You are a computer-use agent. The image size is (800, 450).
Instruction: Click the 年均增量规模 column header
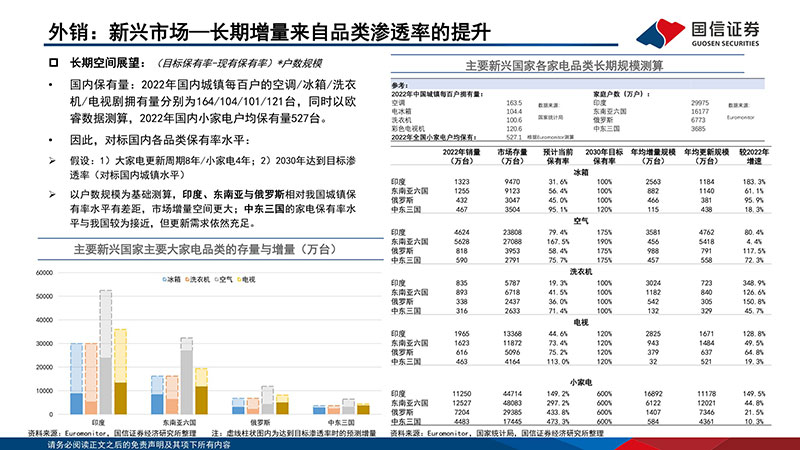click(x=653, y=157)
